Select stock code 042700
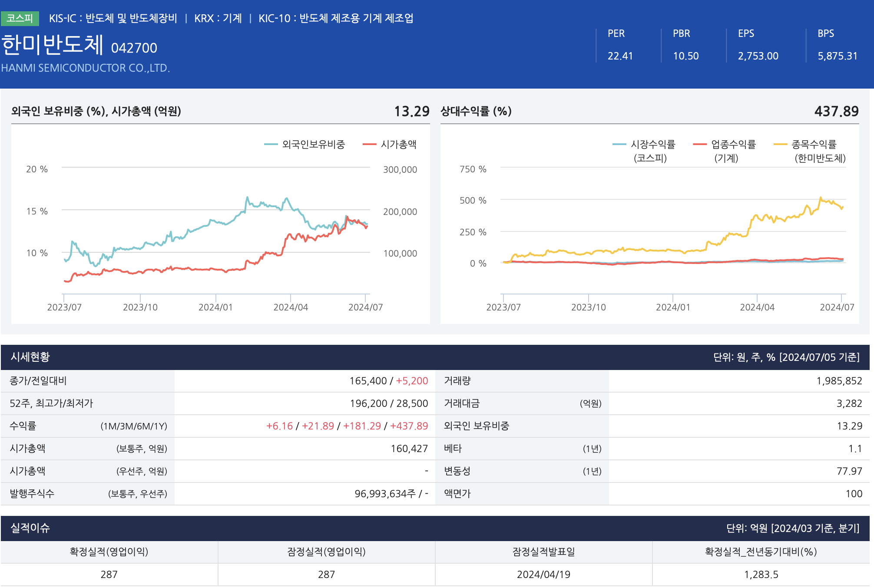 click(x=134, y=48)
